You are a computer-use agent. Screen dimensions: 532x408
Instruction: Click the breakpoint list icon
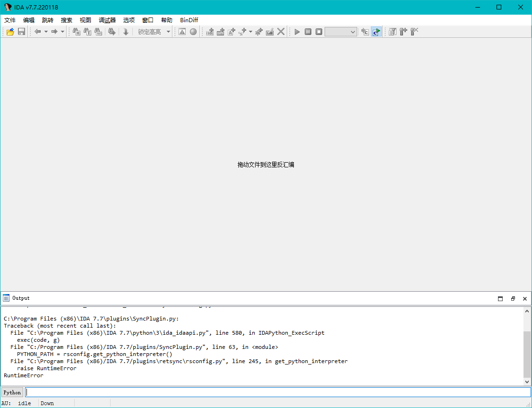pos(393,32)
